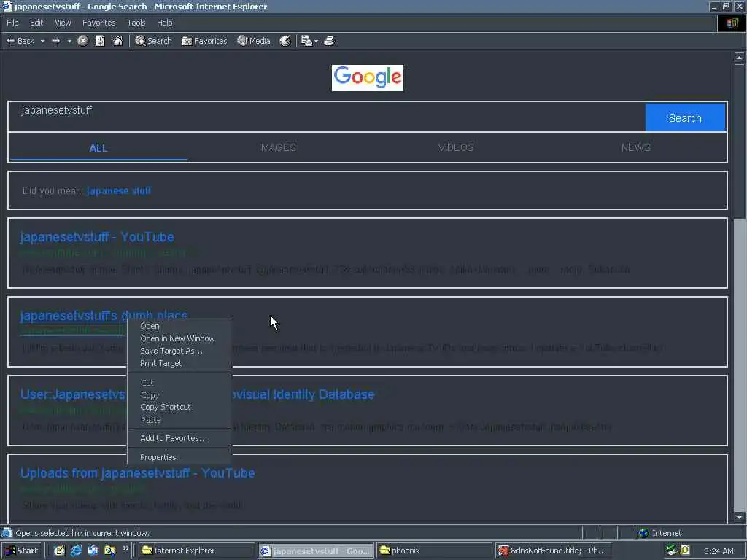
Task: Open the Favorites menu in the menu bar
Action: point(98,23)
